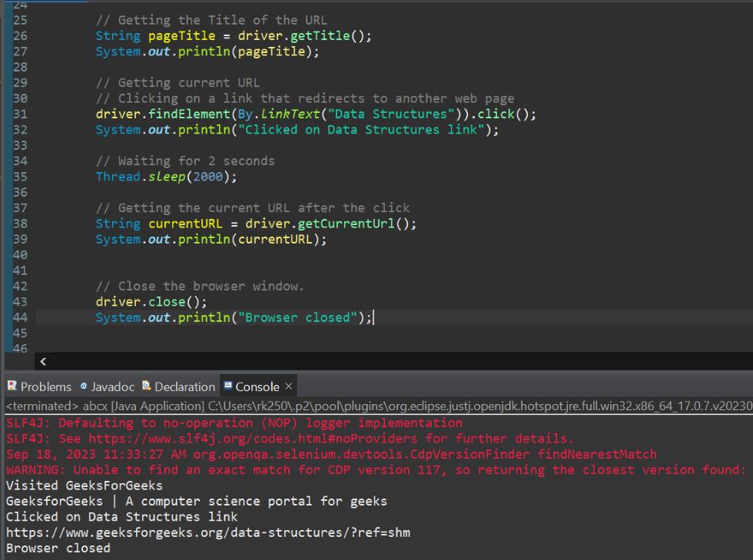Click console URL geeksforgeeks.org/data-structures
The width and height of the screenshot is (753, 560).
[208, 532]
